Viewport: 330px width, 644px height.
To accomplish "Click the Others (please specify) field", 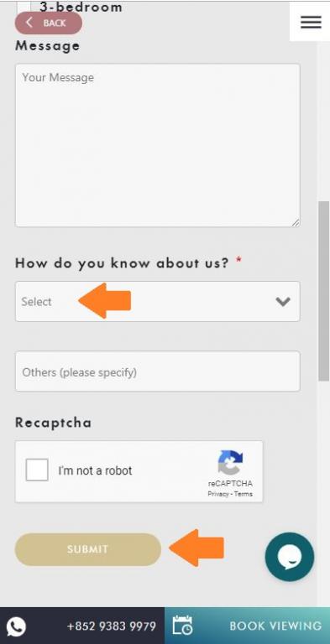I will pyautogui.click(x=158, y=371).
